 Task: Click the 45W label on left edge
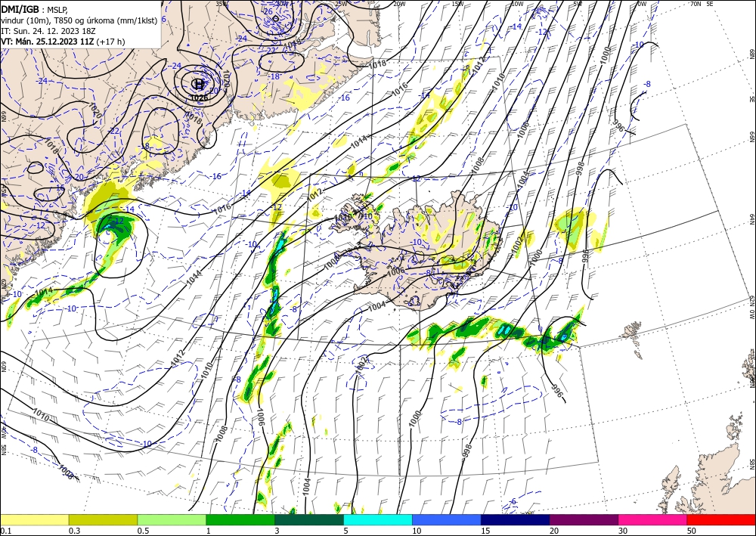pyautogui.click(x=4, y=191)
